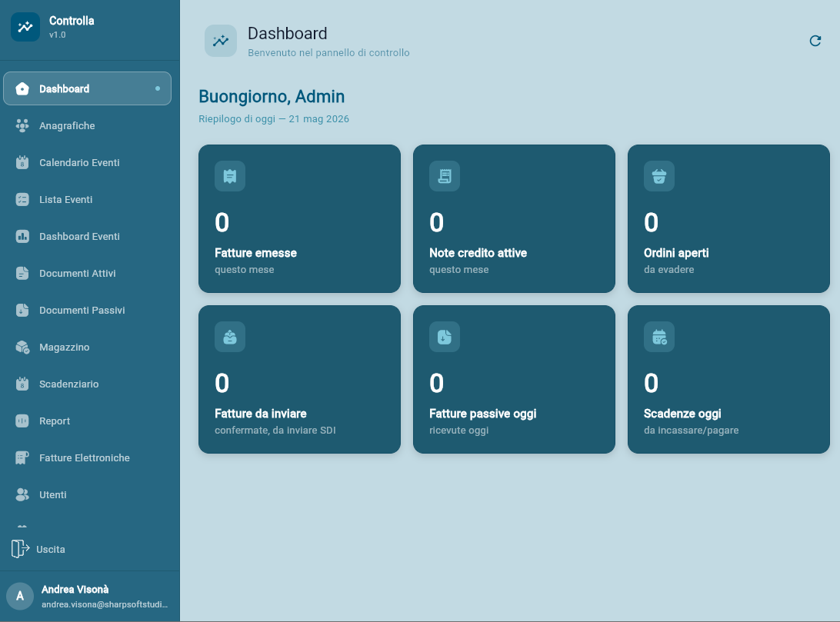
Task: Open the Note credito attive card
Action: [515, 218]
